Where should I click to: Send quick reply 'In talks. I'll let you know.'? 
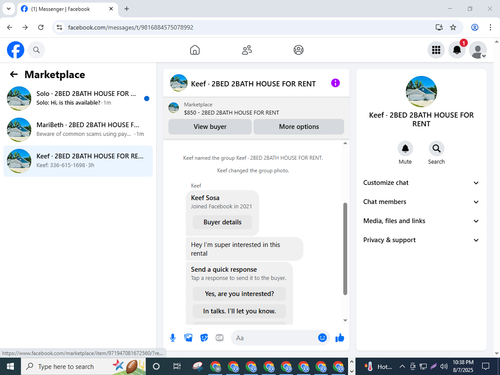tap(239, 311)
